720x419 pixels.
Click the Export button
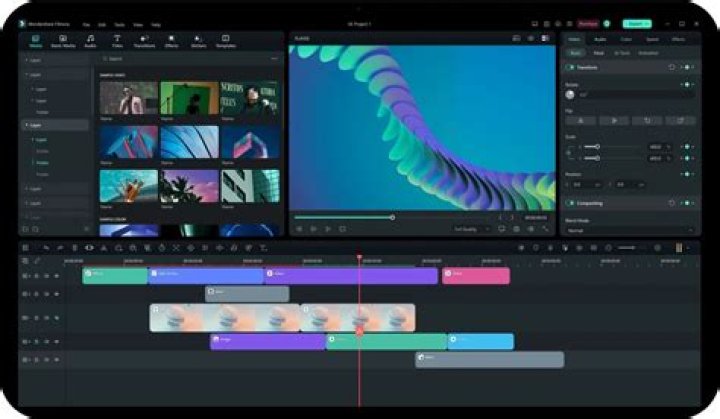point(636,22)
